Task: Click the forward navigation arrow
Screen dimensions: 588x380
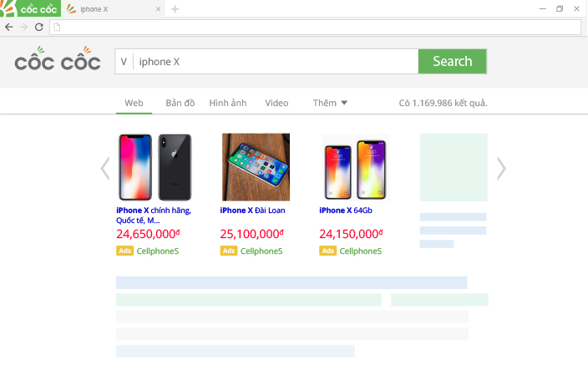Action: coord(23,27)
